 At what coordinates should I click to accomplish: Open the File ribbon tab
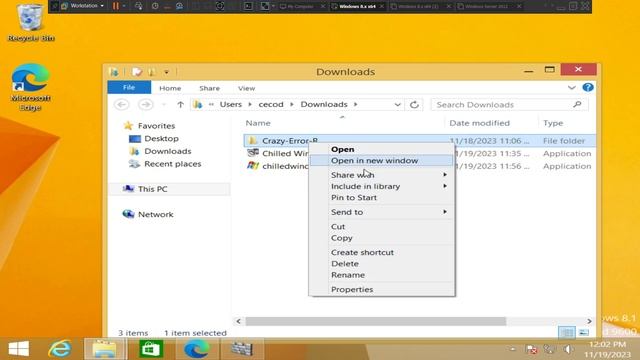[129, 87]
